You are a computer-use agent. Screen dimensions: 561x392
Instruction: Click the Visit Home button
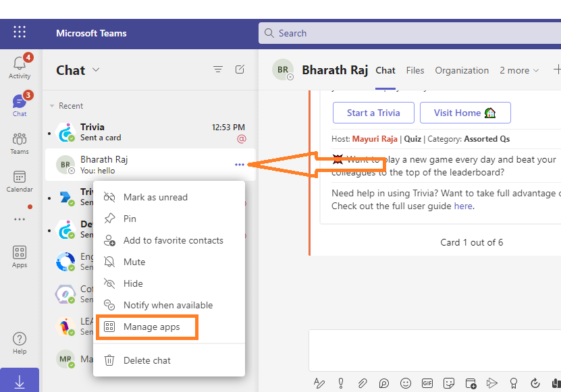[465, 113]
